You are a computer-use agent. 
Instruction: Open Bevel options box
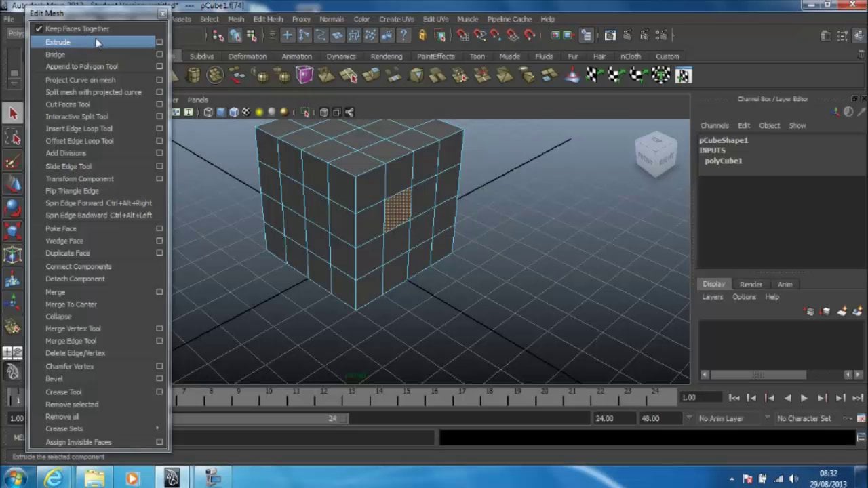(159, 379)
